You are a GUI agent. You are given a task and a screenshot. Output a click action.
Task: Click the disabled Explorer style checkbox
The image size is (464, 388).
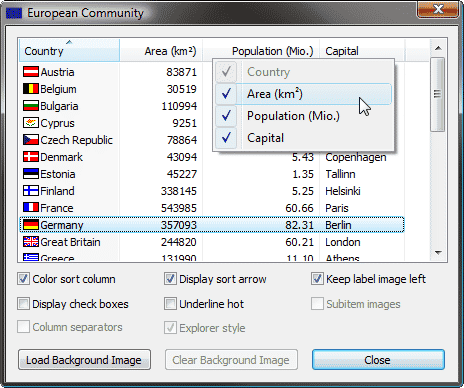(x=170, y=328)
